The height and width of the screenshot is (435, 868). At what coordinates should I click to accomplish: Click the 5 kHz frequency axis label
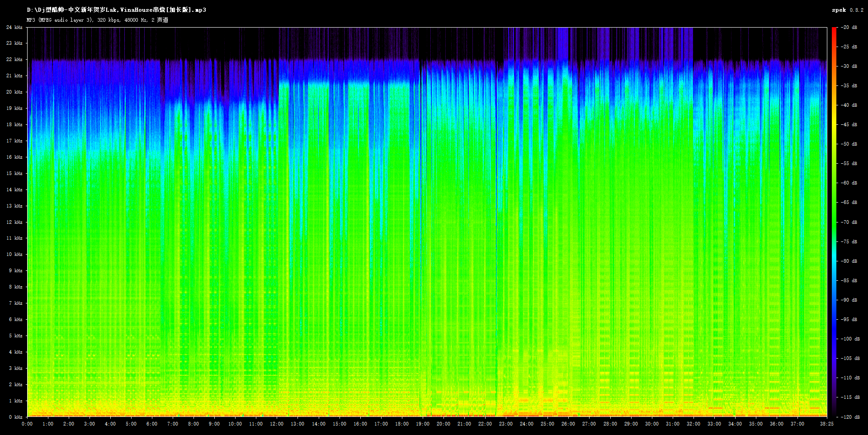[16, 336]
